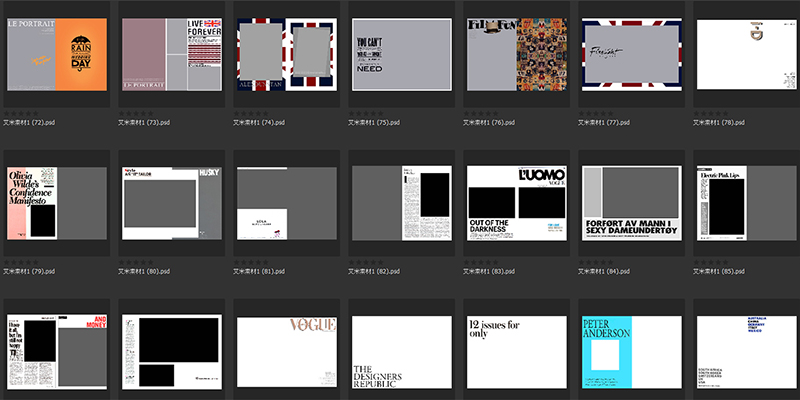Select the cyan PETER ANDERSON thumbnail
This screenshot has height=400, width=800.
click(632, 352)
